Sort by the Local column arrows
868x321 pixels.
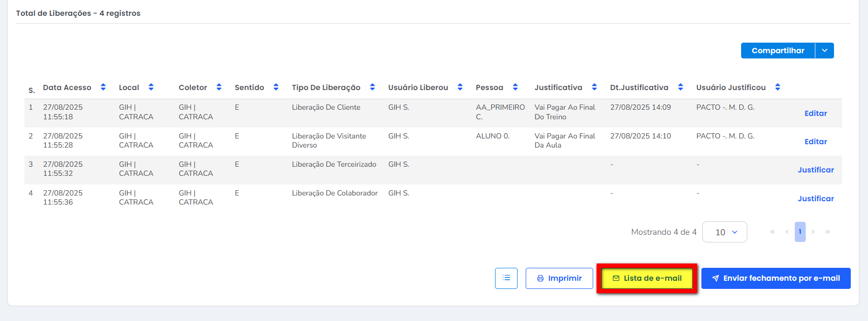pos(151,87)
